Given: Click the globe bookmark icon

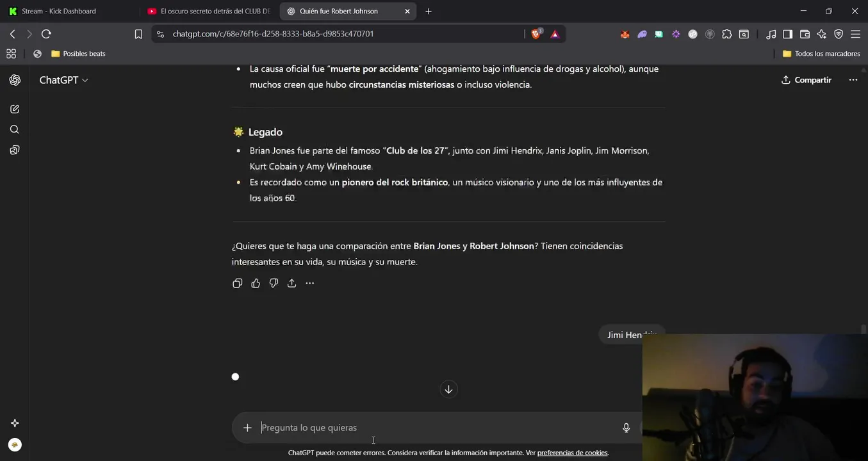Looking at the screenshot, I should [37, 54].
